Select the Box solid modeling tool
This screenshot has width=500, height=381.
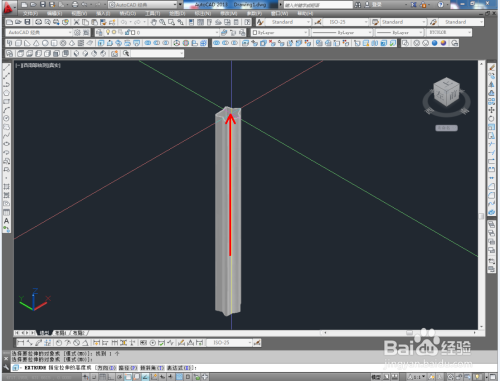[18, 43]
